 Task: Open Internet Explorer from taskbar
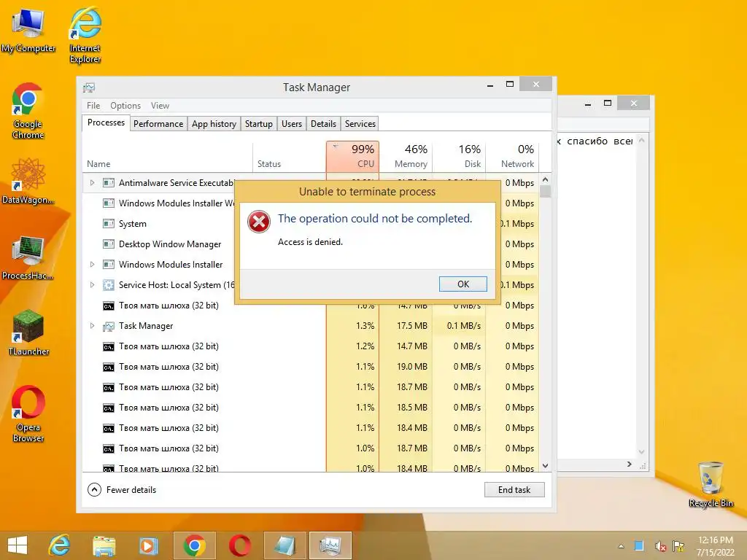tap(60, 545)
